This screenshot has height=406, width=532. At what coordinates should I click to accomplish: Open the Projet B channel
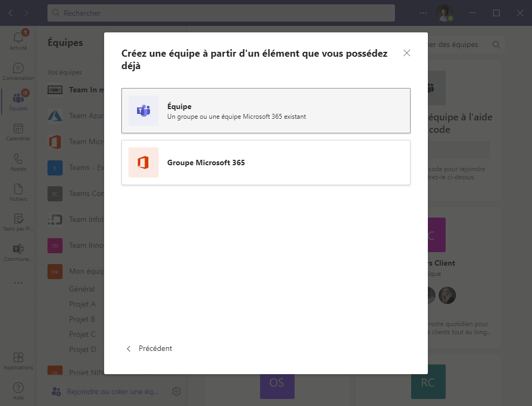pos(82,319)
